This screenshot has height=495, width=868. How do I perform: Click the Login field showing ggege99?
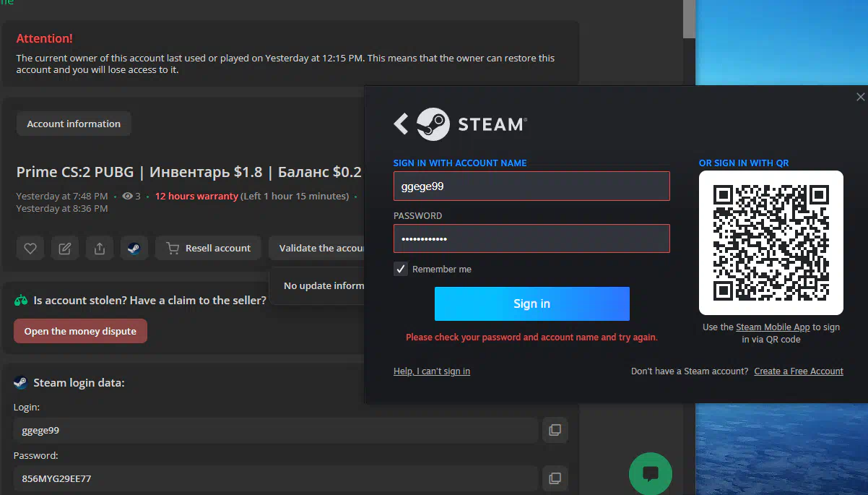pyautogui.click(x=275, y=430)
